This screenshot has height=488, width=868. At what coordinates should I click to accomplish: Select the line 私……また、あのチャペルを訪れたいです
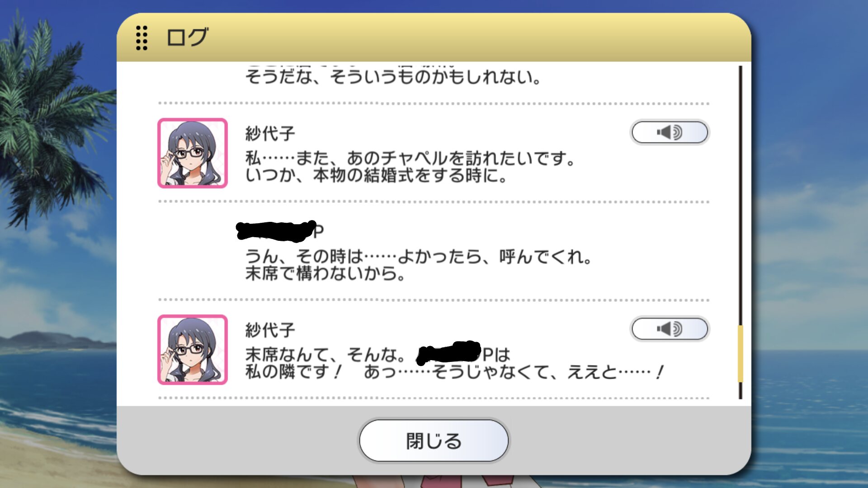coord(410,159)
